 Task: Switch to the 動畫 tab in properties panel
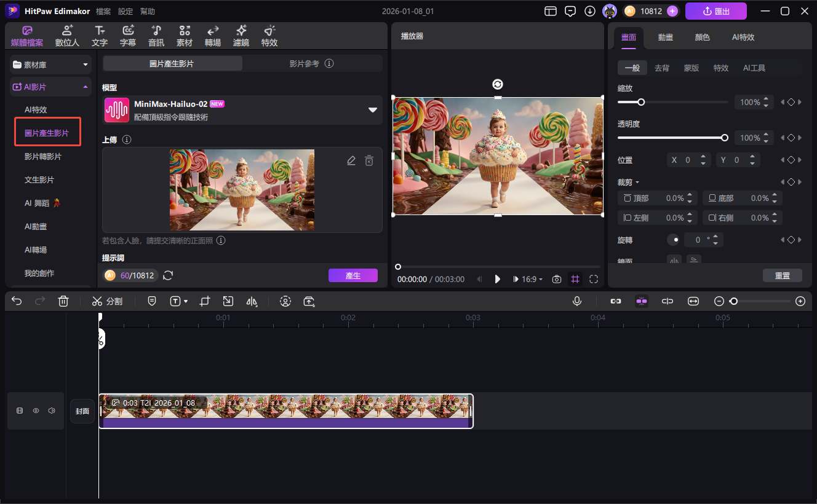click(x=665, y=37)
